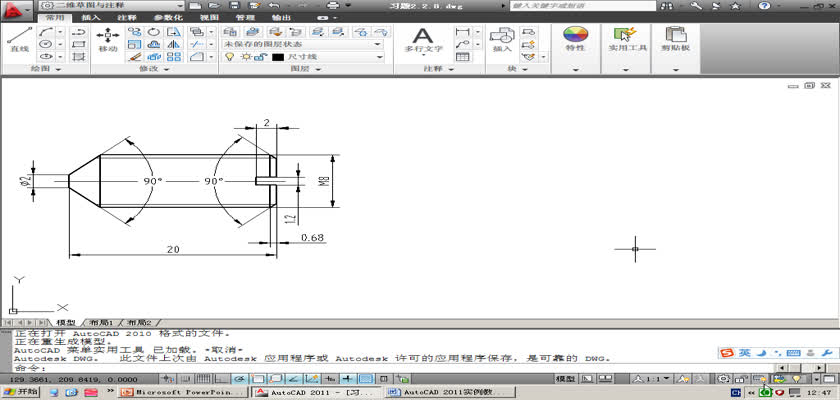Open Layer Properties manager icon

click(230, 32)
